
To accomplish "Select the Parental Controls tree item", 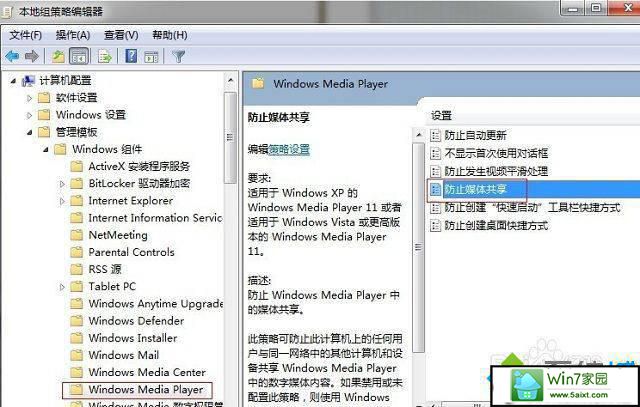I will click(131, 252).
